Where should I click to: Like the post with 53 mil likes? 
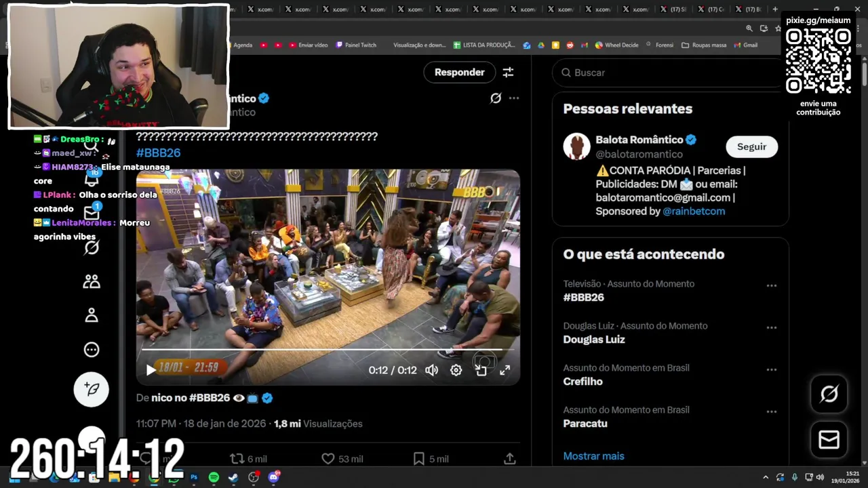(x=342, y=459)
